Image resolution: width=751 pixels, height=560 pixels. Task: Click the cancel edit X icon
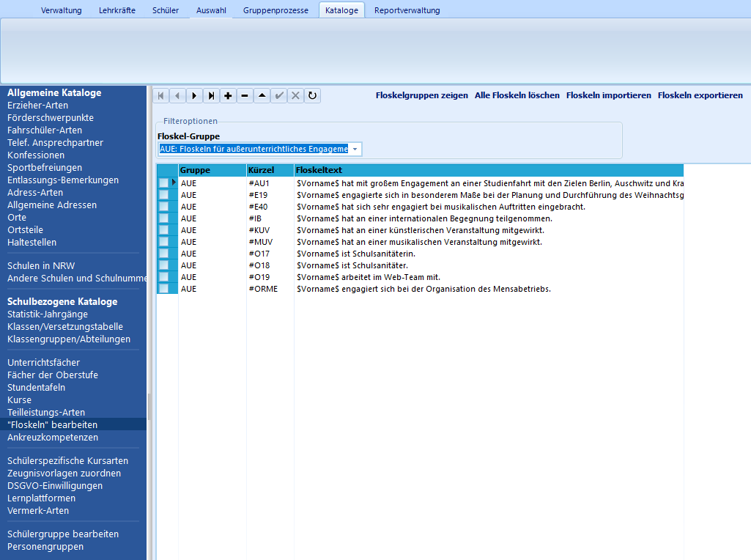coord(295,96)
